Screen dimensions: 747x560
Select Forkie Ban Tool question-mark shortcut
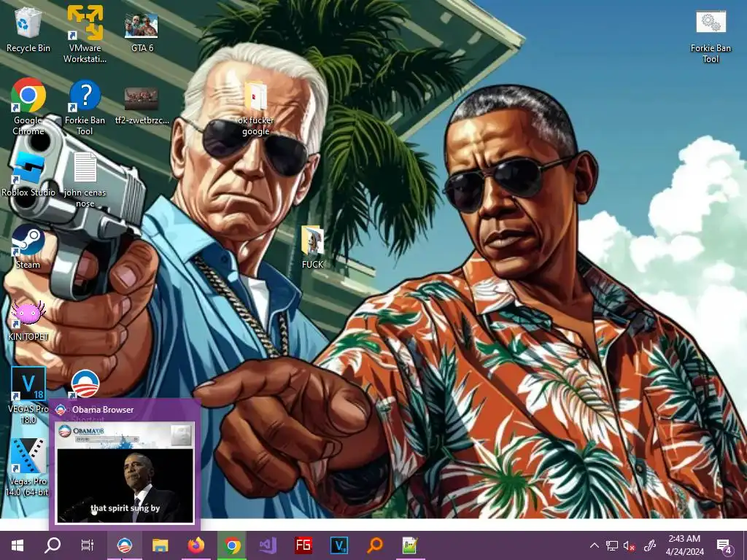point(85,106)
